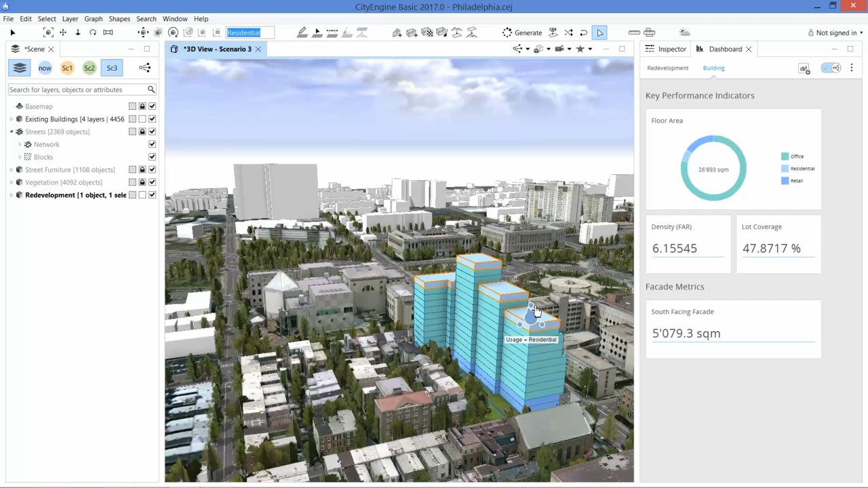The image size is (868, 488).
Task: Expand the Existing Buildings layer tree
Action: [12, 119]
